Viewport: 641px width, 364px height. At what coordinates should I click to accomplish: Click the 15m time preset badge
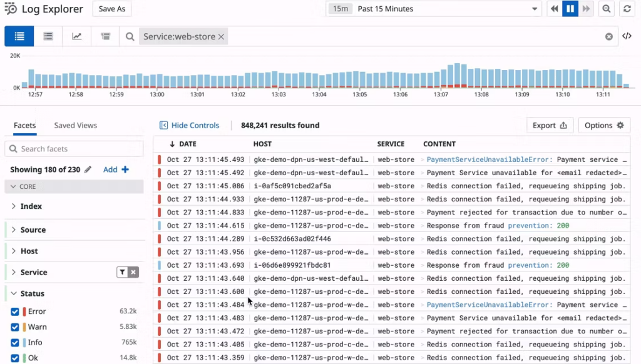pos(340,9)
